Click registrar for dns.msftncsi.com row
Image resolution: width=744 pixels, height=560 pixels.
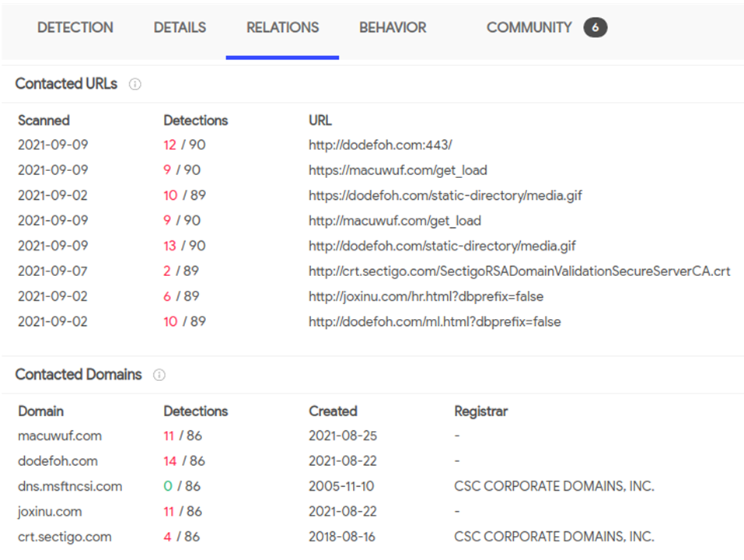(554, 486)
